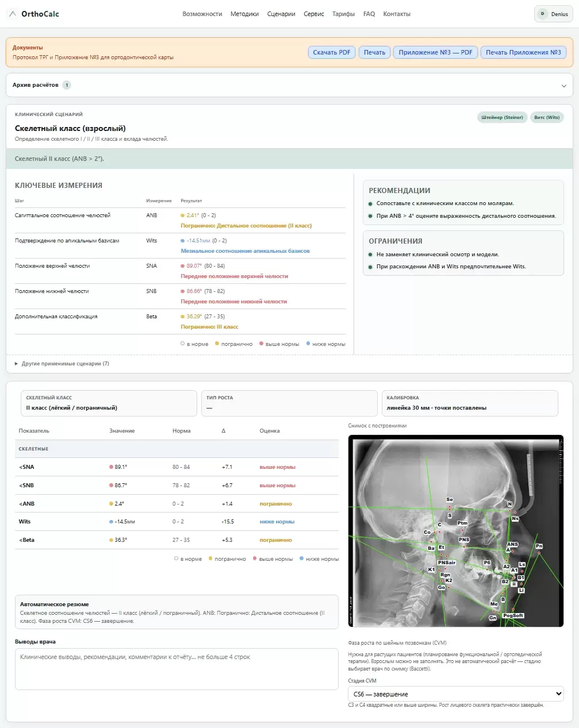
Task: Click the "<Beta" row label
Action: point(26,540)
